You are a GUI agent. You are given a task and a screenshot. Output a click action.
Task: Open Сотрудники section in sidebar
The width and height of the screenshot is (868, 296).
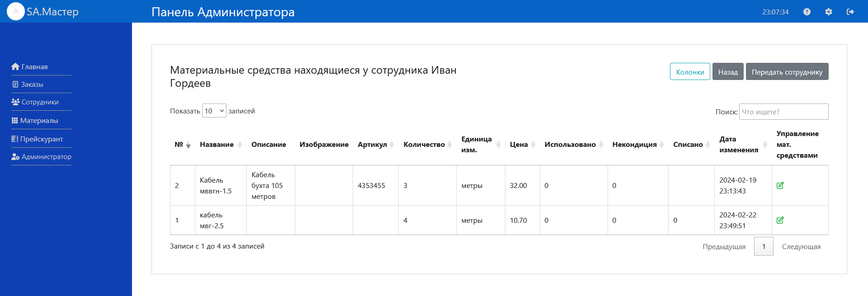coord(41,102)
